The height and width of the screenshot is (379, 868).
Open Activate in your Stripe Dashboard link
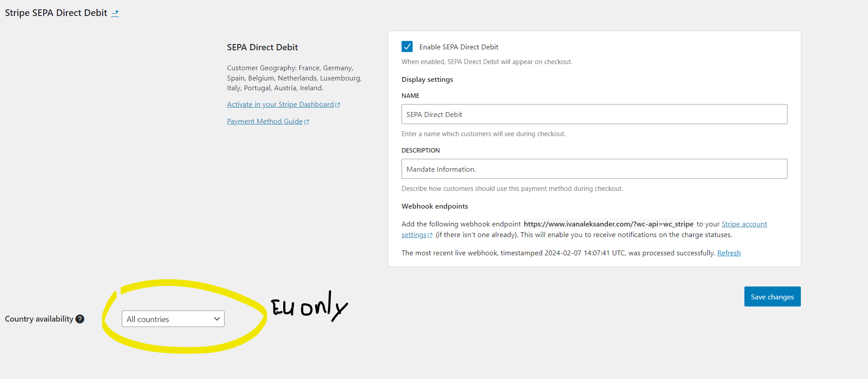coord(283,105)
